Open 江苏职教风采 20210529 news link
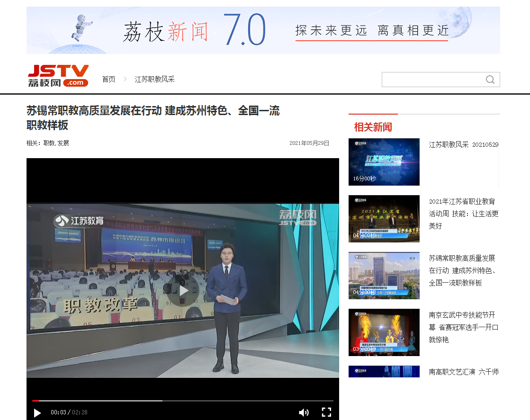 point(463,144)
